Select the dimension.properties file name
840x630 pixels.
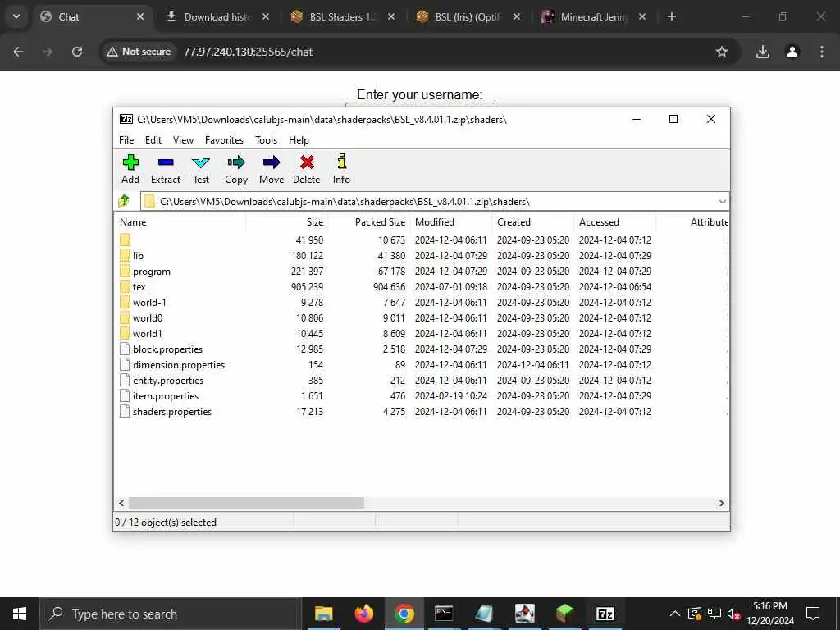[179, 365]
